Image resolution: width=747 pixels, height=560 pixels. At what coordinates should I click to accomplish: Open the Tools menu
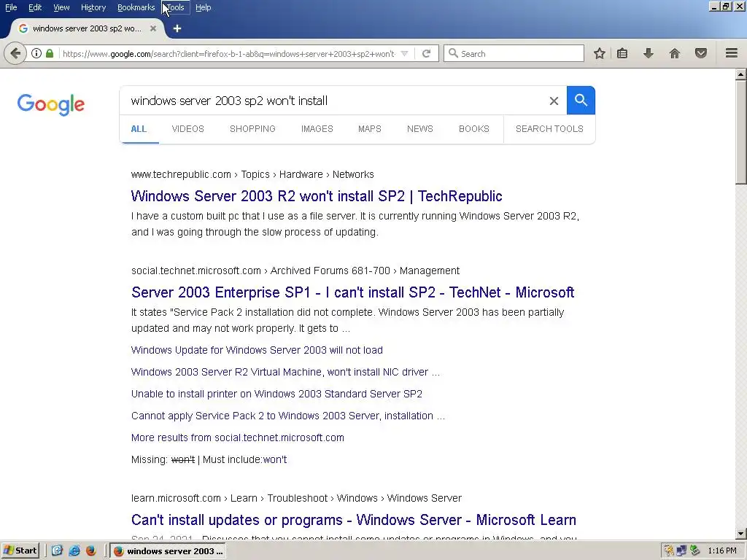(x=175, y=7)
